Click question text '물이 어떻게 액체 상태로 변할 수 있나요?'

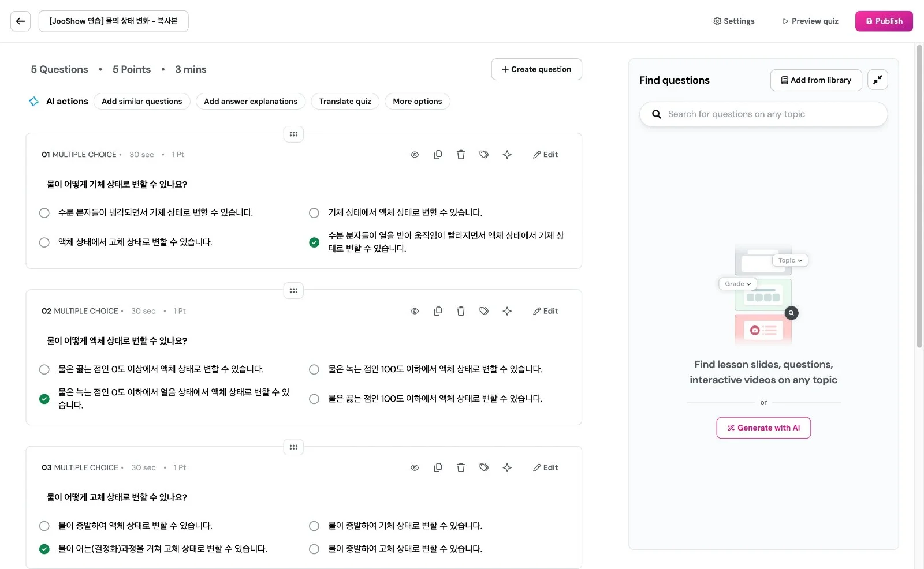(x=117, y=341)
